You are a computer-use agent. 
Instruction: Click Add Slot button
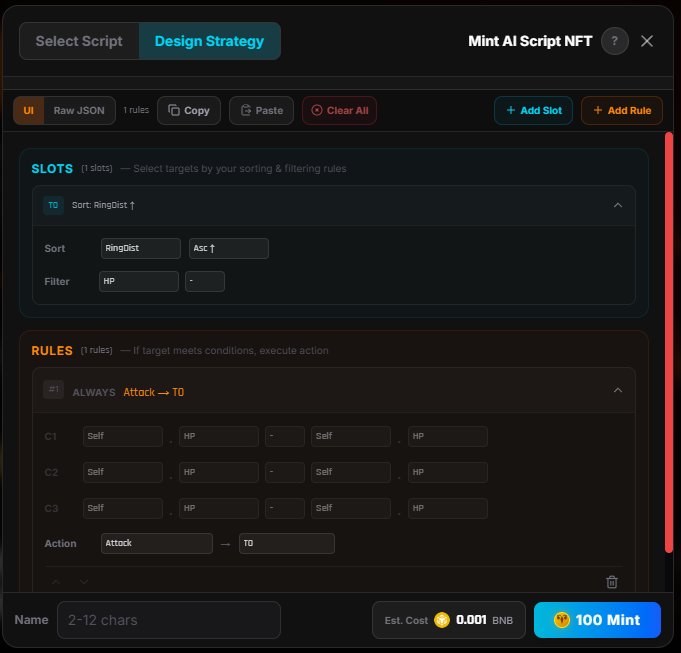[533, 110]
